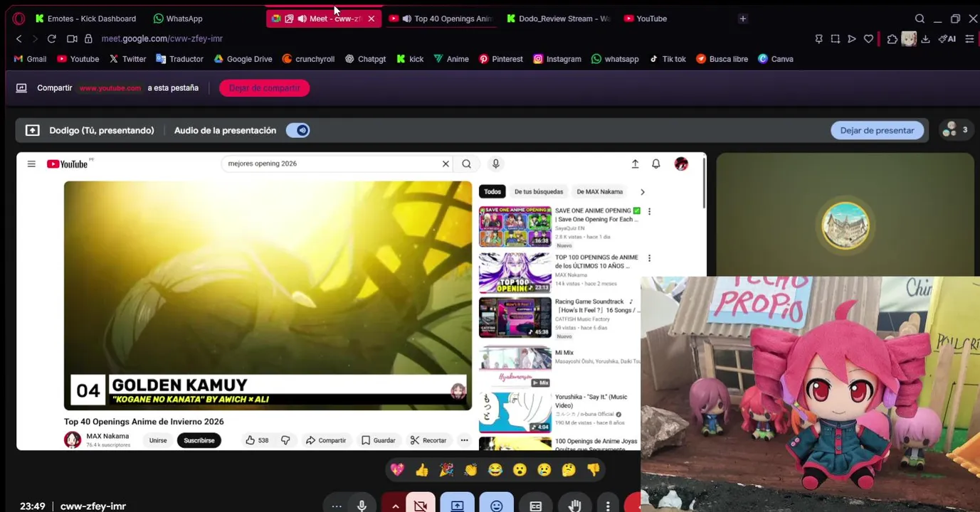This screenshot has width=980, height=512.
Task: Send crying face reaction
Action: click(544, 469)
